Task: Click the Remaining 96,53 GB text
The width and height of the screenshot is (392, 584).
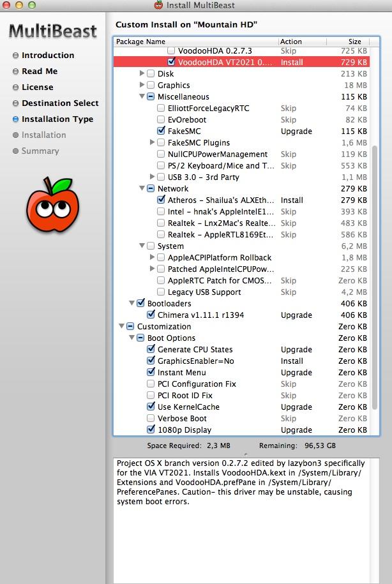Action: point(298,445)
